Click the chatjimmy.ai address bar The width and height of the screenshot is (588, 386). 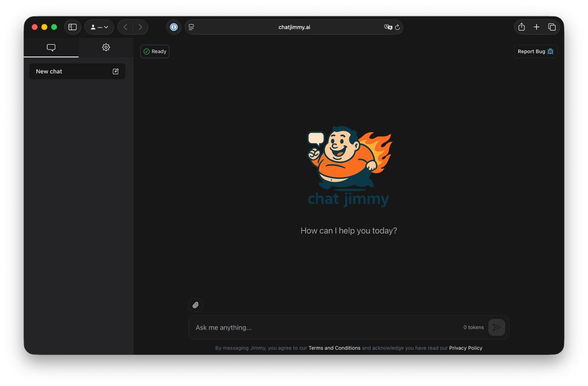point(294,27)
